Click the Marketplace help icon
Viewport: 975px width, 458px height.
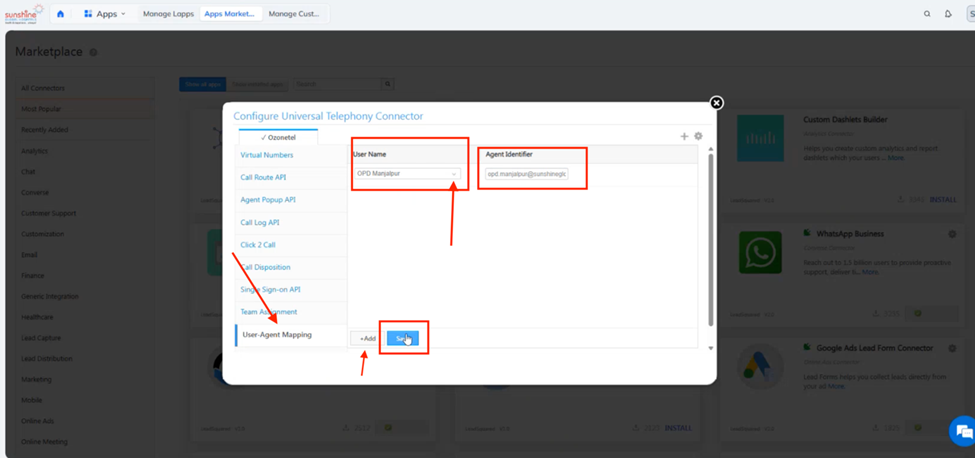tap(93, 52)
